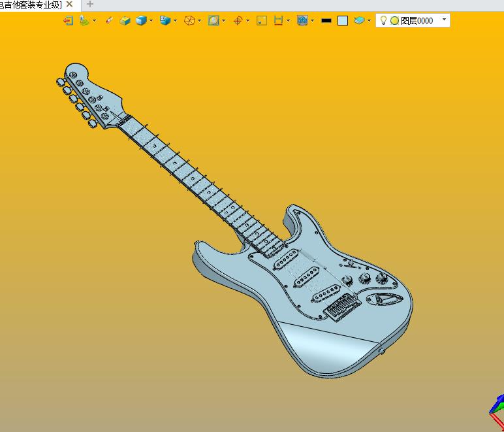This screenshot has width=504, height=432.
Task: Click the framed section view icon
Action: coord(213,20)
